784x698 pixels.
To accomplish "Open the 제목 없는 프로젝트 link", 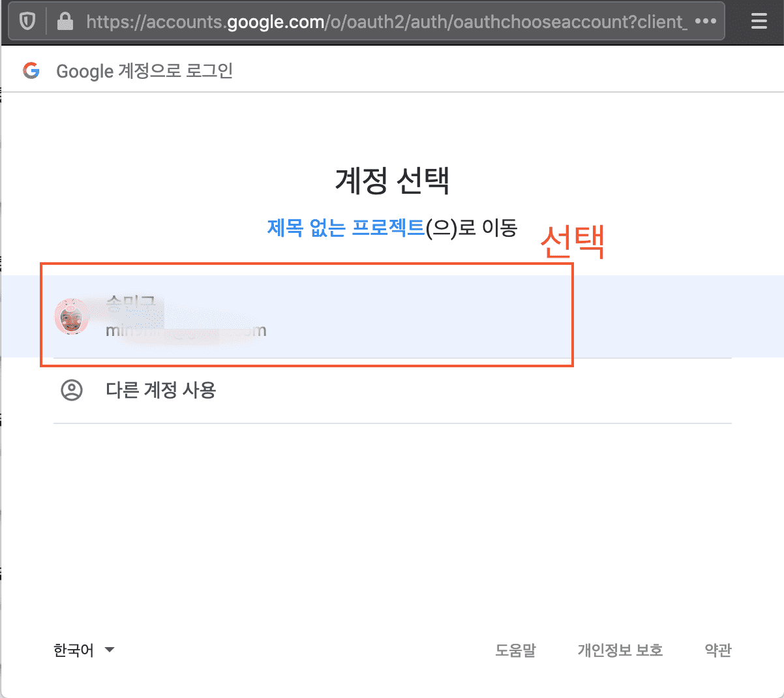I will click(346, 228).
